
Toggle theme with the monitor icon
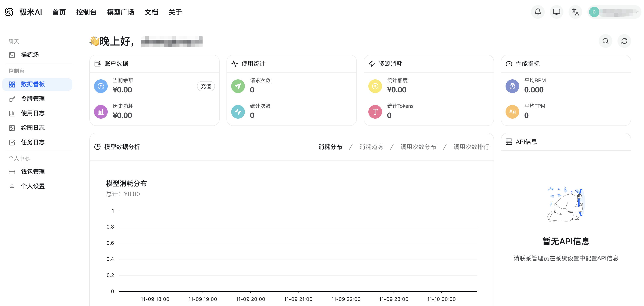(x=556, y=12)
